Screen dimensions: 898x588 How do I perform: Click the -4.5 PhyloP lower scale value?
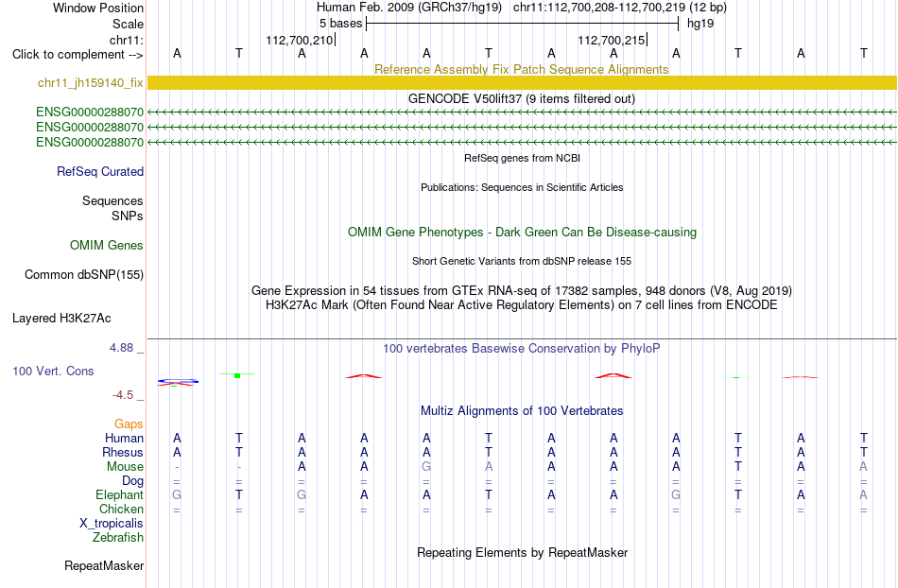123,394
